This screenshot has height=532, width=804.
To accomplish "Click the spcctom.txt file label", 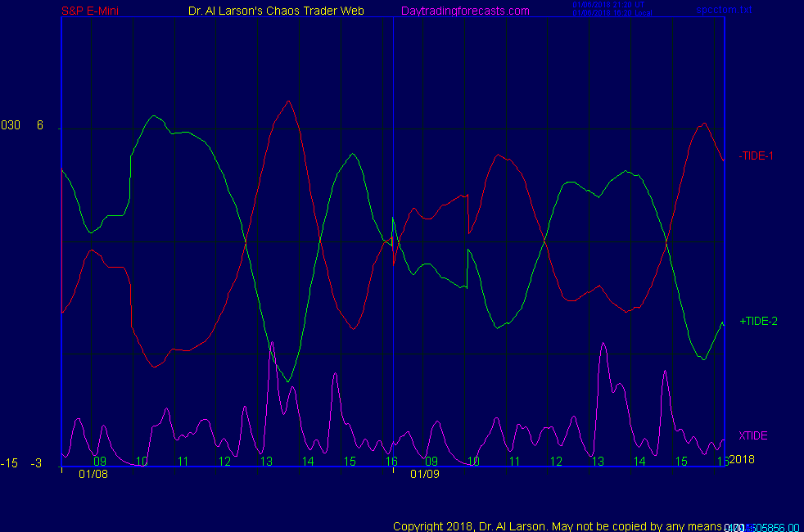I will 724,11.
